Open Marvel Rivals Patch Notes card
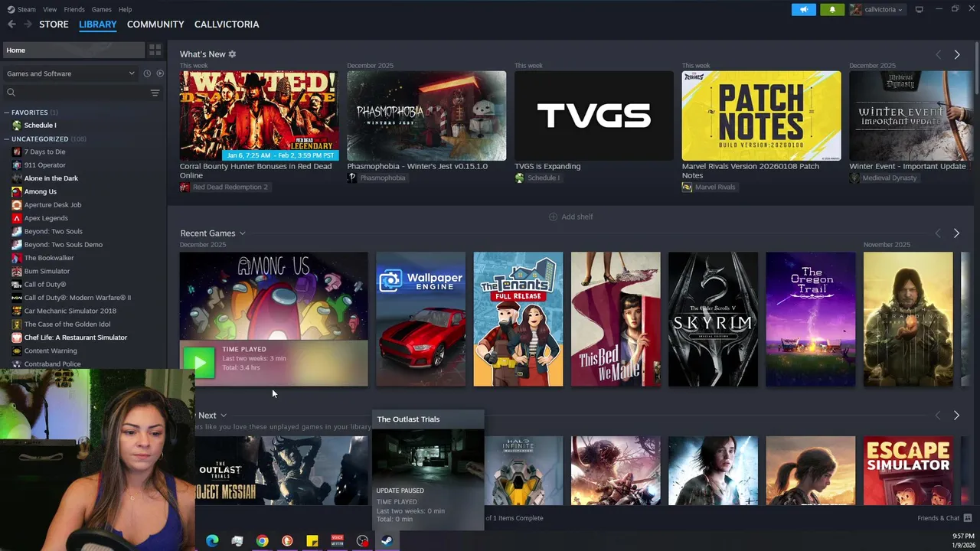980x551 pixels. point(761,116)
